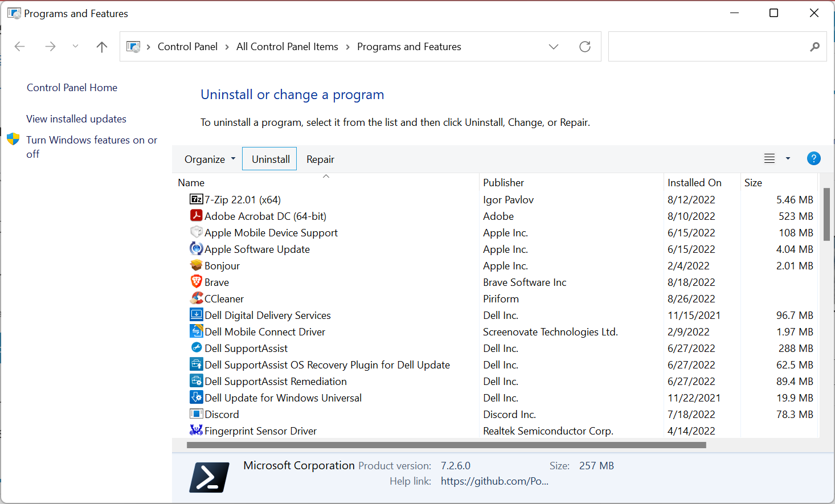Click the search input field

pos(709,47)
